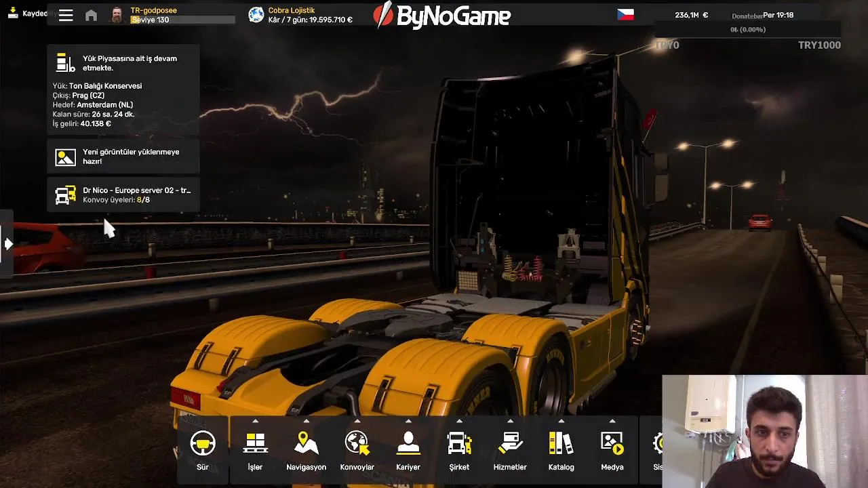Open the İşler jobs menu
This screenshot has width=868, height=488.
click(255, 450)
